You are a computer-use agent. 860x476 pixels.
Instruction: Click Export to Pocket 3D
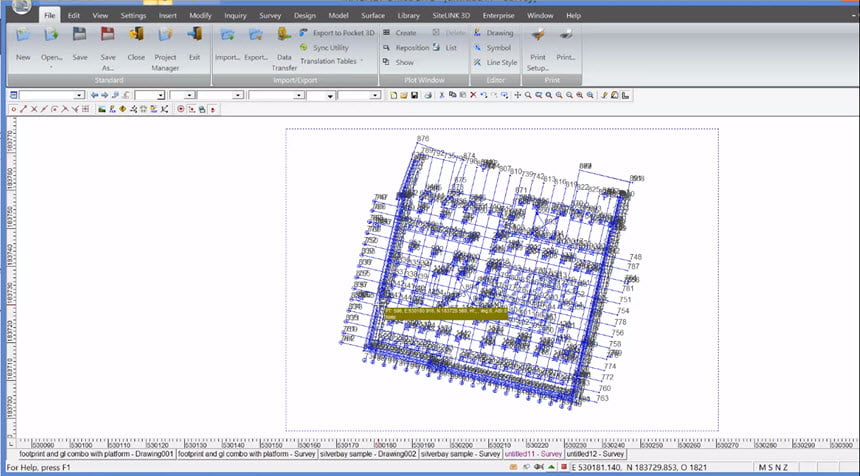(x=337, y=33)
